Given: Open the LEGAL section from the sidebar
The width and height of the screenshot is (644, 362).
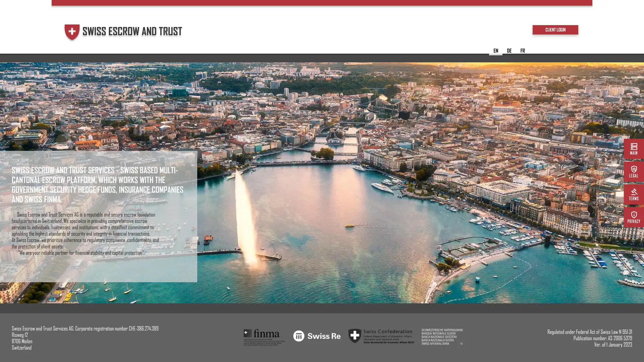Looking at the screenshot, I should click(x=634, y=171).
